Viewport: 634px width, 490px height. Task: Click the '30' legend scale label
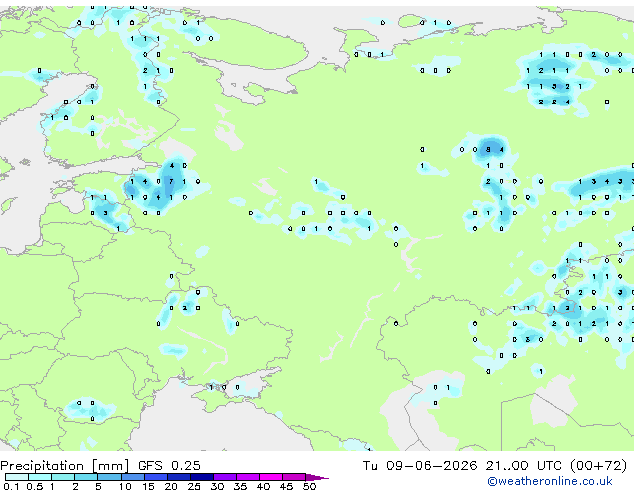(217, 486)
